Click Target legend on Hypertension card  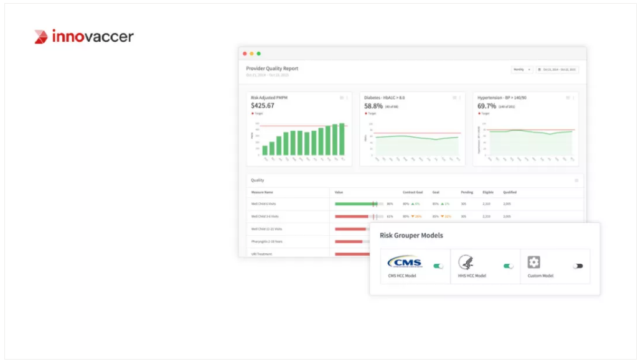tap(484, 113)
